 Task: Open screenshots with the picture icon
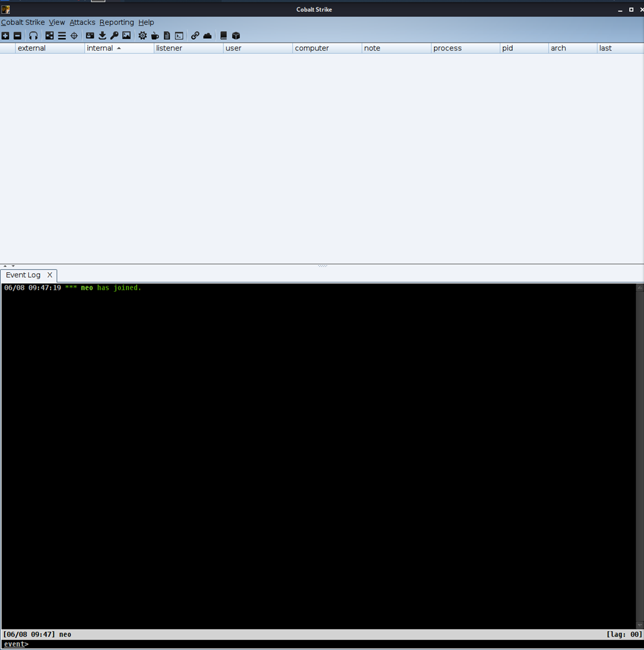click(127, 36)
